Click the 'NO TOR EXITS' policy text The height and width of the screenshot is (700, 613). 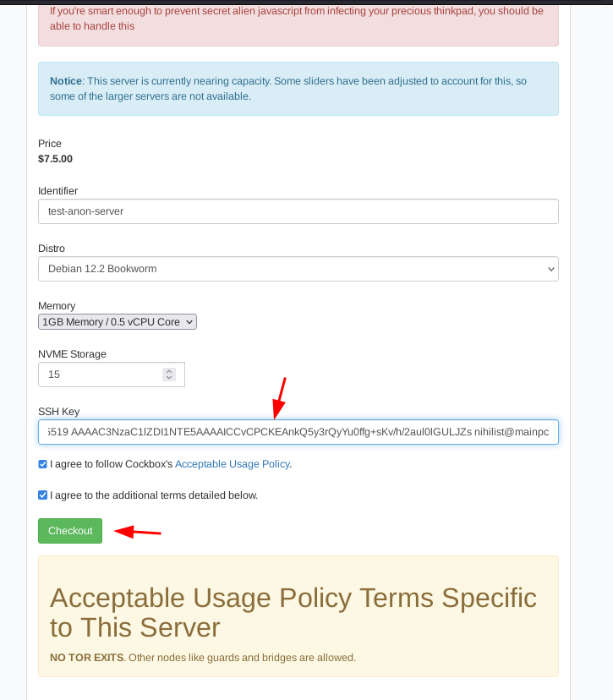85,658
